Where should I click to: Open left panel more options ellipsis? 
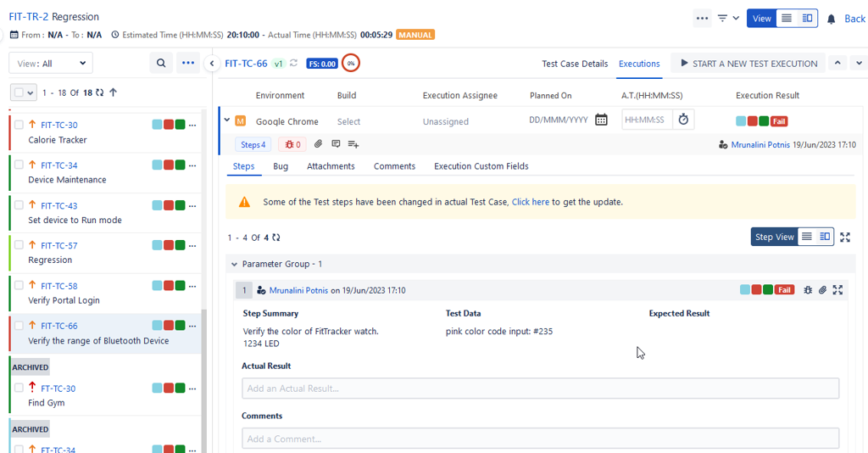point(188,63)
